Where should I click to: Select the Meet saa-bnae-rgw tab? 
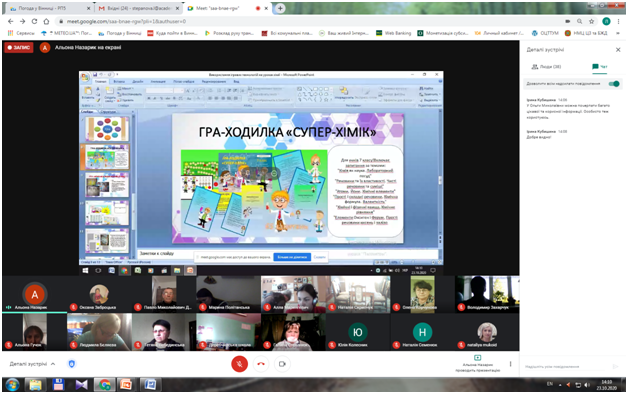tap(227, 8)
